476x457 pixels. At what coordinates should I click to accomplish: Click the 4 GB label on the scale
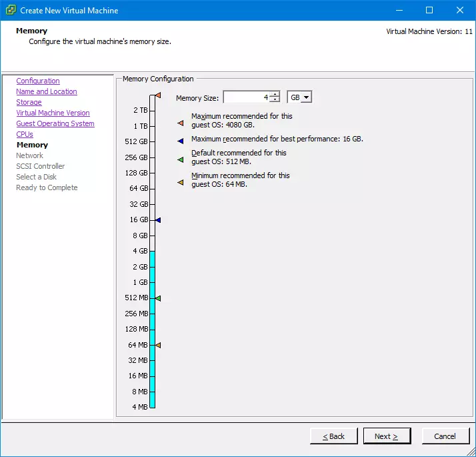(140, 251)
